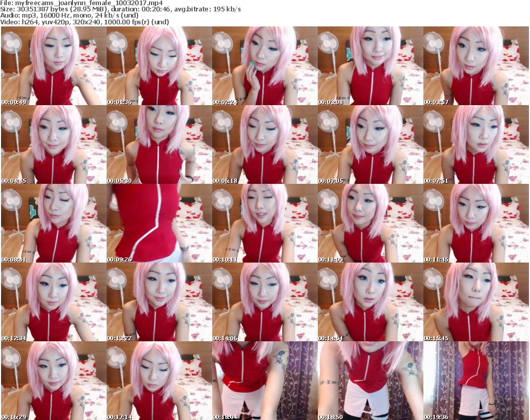Choose the thumbnail stamped 00:14:06
Viewport: 530px width, 420px height.
click(265, 302)
